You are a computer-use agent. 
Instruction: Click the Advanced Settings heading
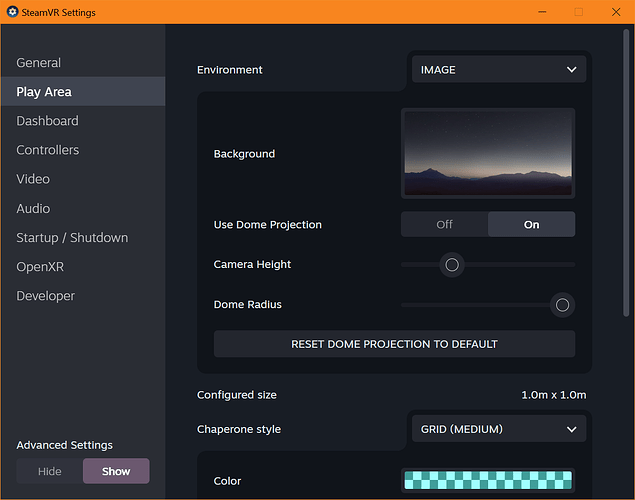click(x=64, y=445)
